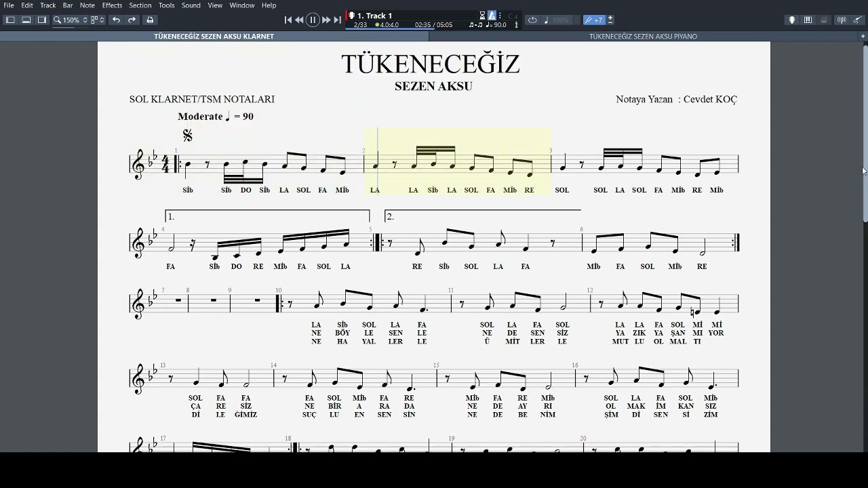Open the Edit menu
This screenshot has height=488, width=868.
coord(27,5)
